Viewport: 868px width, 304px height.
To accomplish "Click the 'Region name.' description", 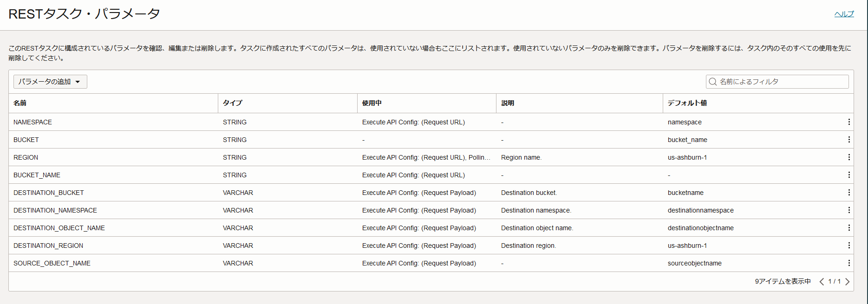I will point(521,157).
